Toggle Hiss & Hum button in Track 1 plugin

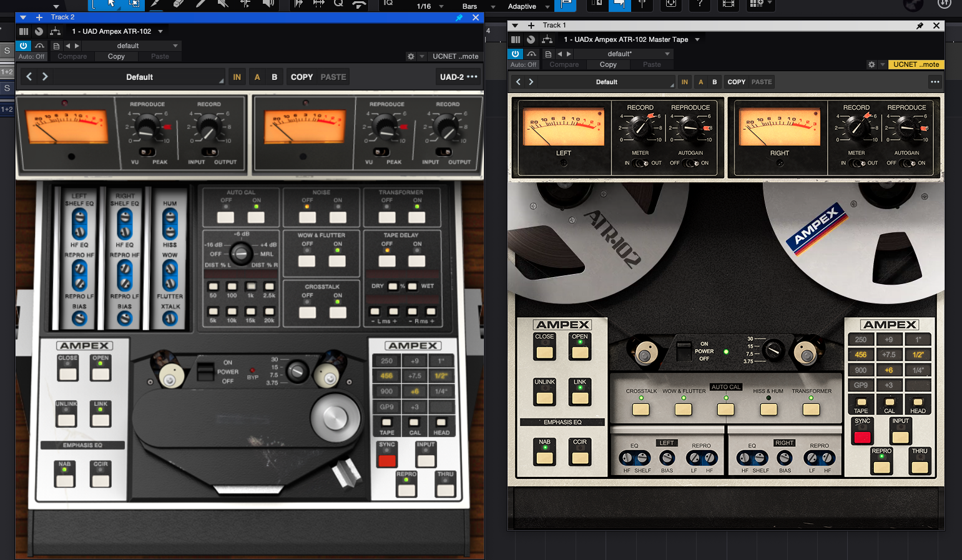click(x=768, y=410)
